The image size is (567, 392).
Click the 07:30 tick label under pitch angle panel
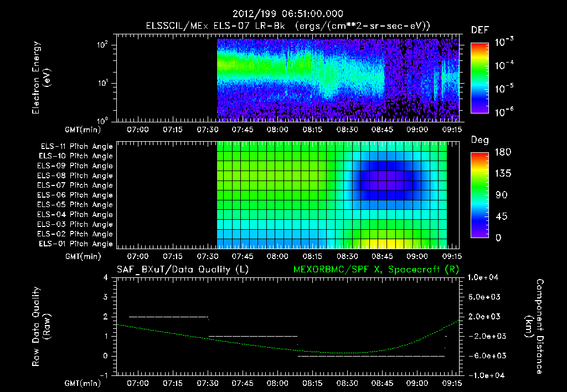pos(208,256)
